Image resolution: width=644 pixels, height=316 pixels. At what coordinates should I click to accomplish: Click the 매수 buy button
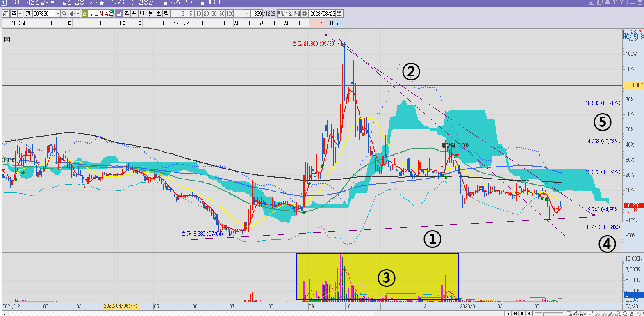pyautogui.click(x=318, y=23)
